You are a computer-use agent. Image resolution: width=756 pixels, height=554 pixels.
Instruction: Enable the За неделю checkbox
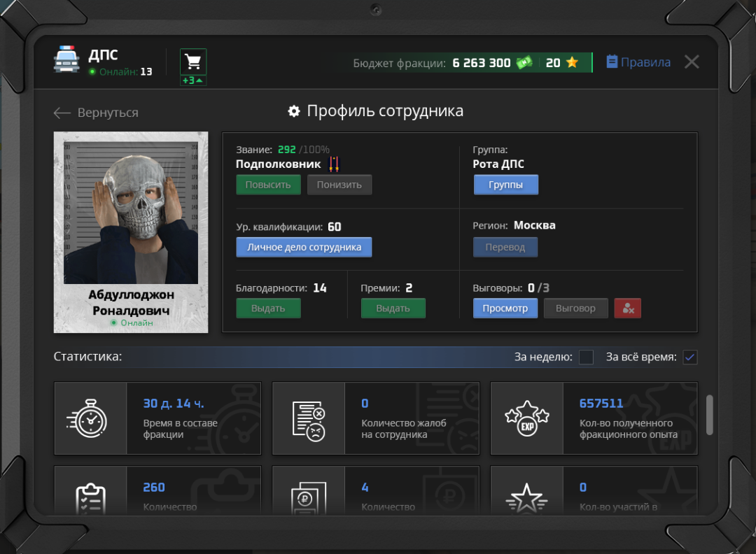click(586, 357)
